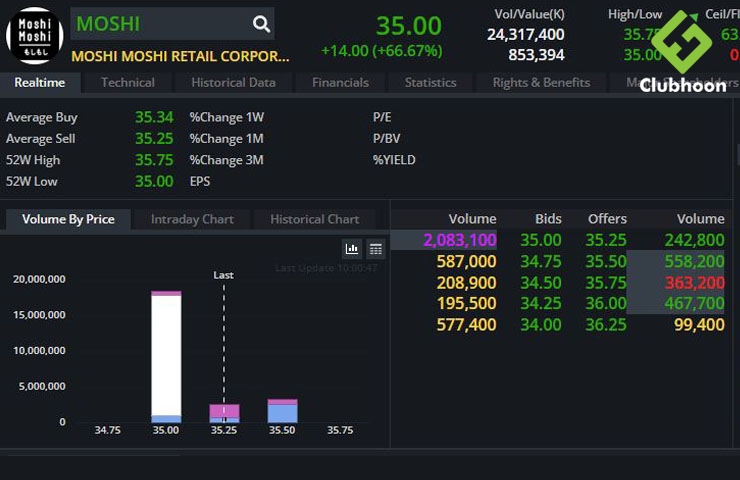Switch to table view icon
740x480 pixels.
point(376,249)
